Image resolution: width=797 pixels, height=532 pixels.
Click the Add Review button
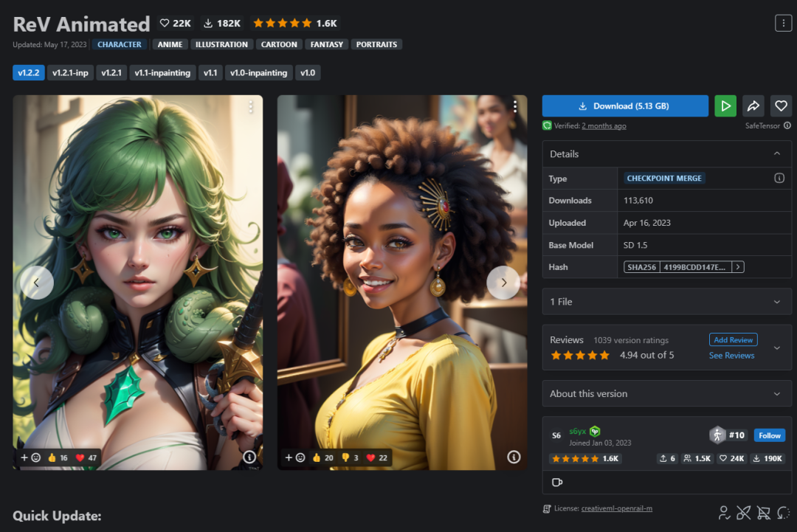point(733,340)
